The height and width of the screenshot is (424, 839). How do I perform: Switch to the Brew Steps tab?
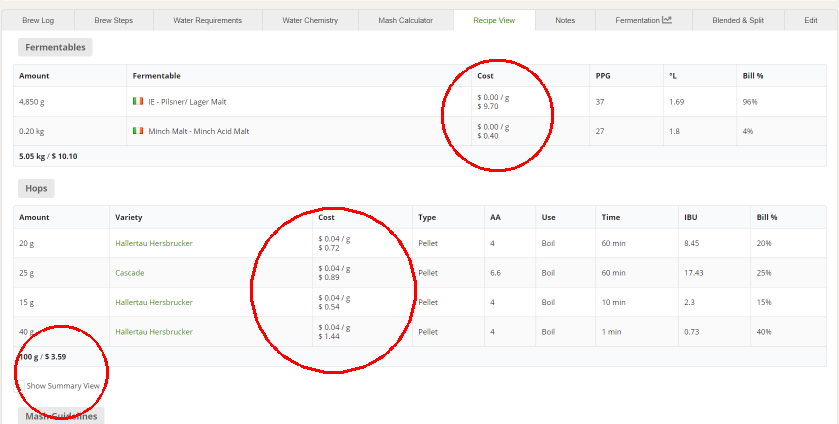pyautogui.click(x=113, y=20)
